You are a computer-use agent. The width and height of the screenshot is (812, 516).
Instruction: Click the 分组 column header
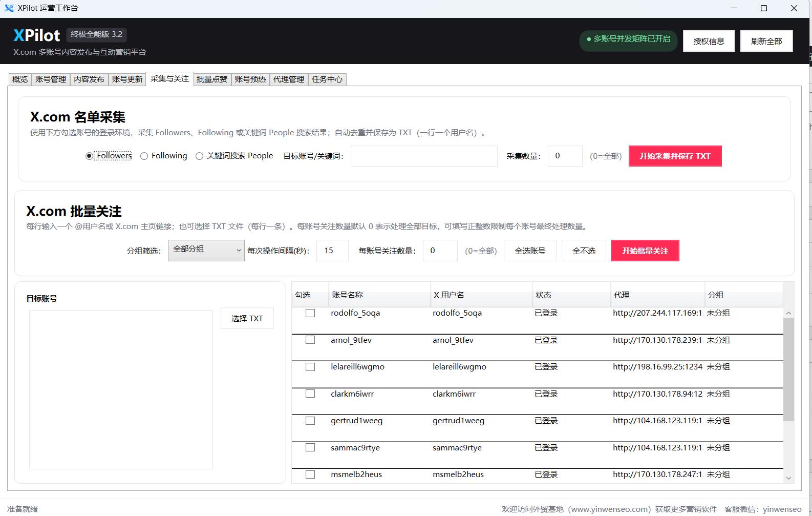coord(744,295)
